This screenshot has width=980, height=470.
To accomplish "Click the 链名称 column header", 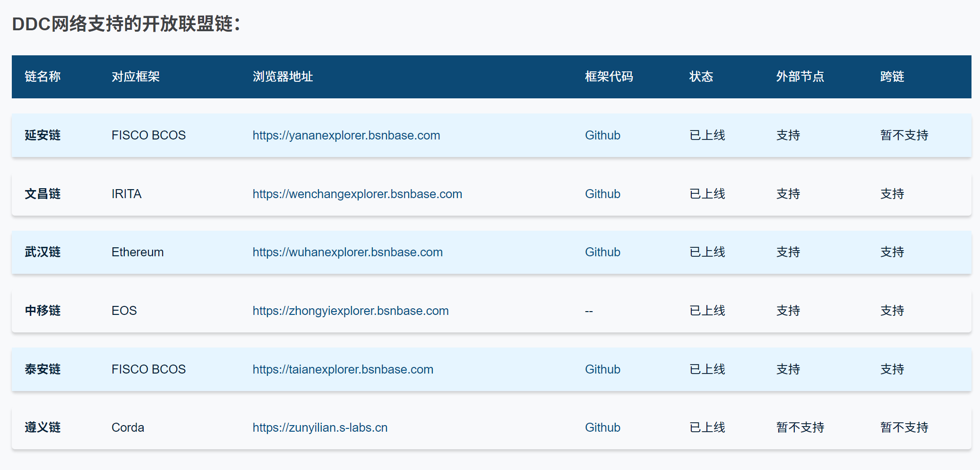I will [x=43, y=77].
